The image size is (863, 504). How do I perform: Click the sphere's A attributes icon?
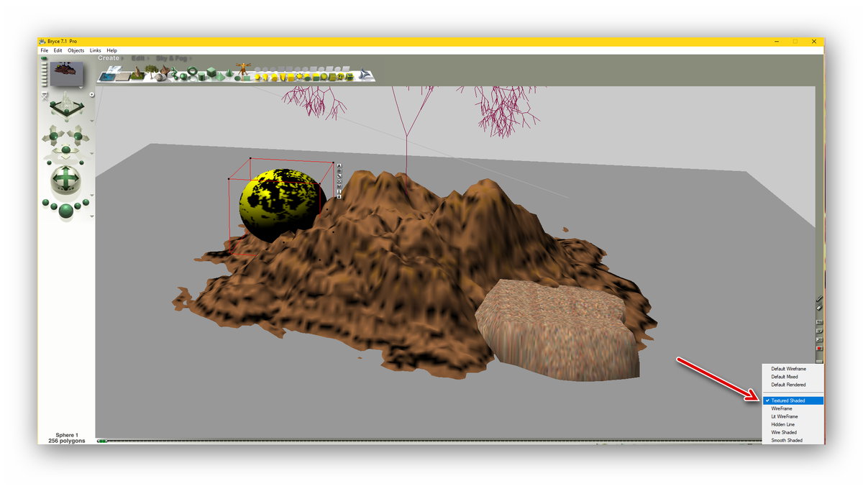click(339, 167)
